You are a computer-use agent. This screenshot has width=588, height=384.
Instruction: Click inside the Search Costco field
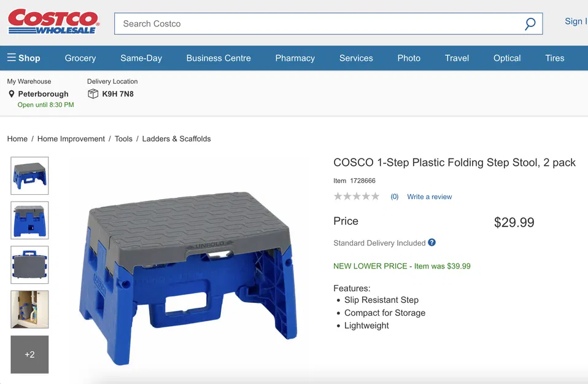coord(276,23)
